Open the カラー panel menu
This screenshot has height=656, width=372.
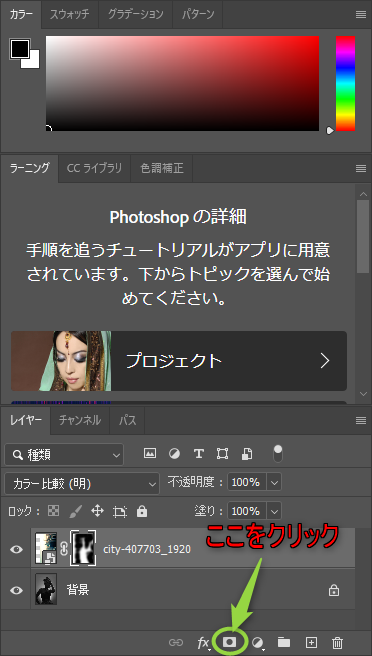361,15
